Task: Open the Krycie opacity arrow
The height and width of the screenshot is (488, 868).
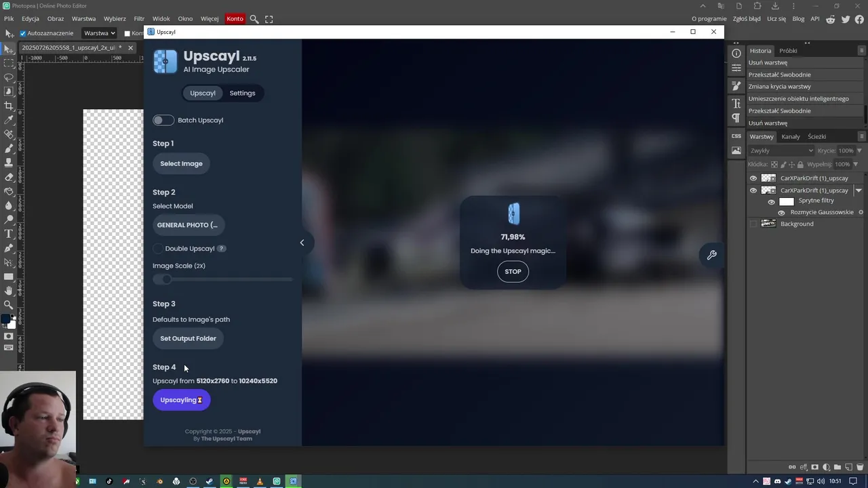Action: tap(860, 150)
